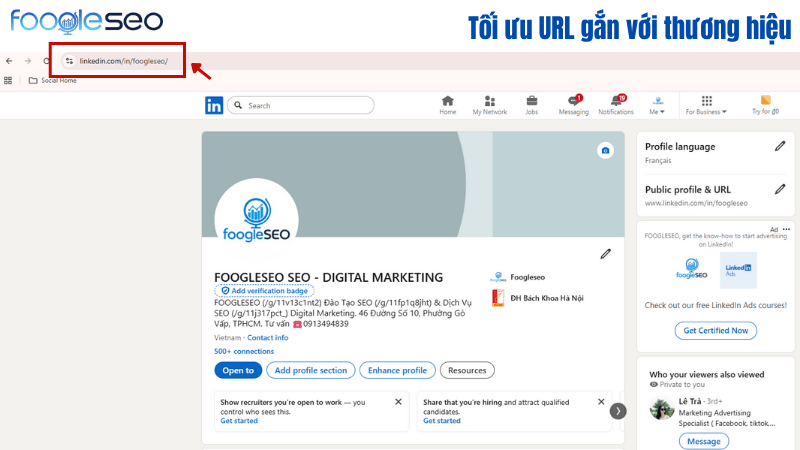This screenshot has width=800, height=450.
Task: Click Try for ₫0 premium offer
Action: pyautogui.click(x=765, y=105)
